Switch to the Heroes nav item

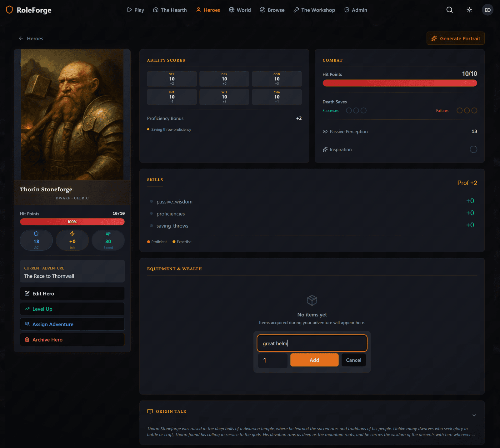[x=208, y=10]
